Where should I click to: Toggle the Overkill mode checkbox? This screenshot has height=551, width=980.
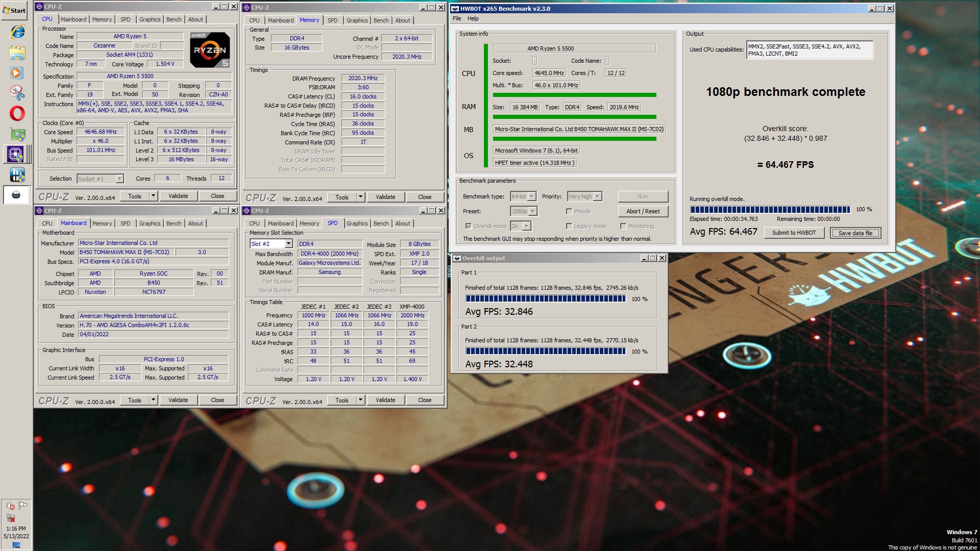click(469, 226)
